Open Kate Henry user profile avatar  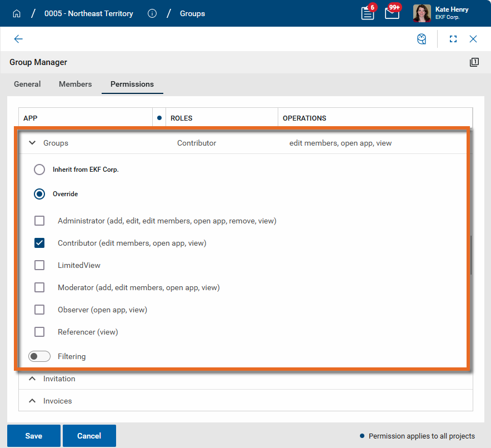tap(422, 13)
